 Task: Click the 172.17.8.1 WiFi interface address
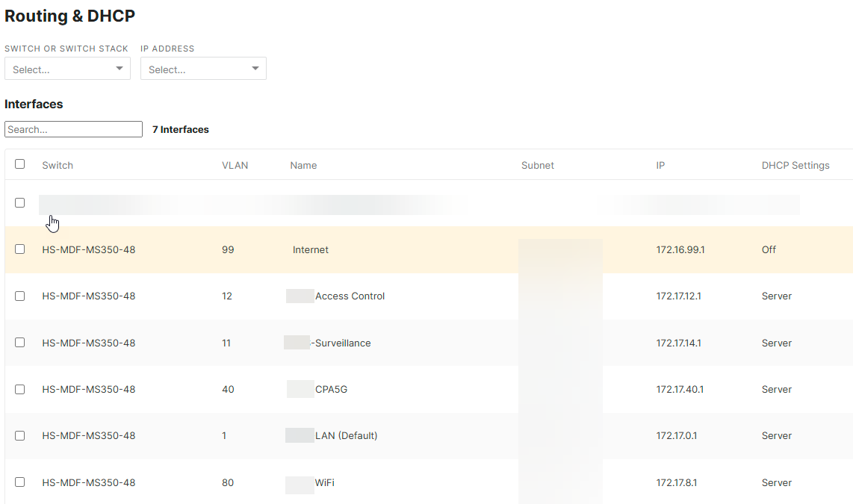(x=678, y=482)
